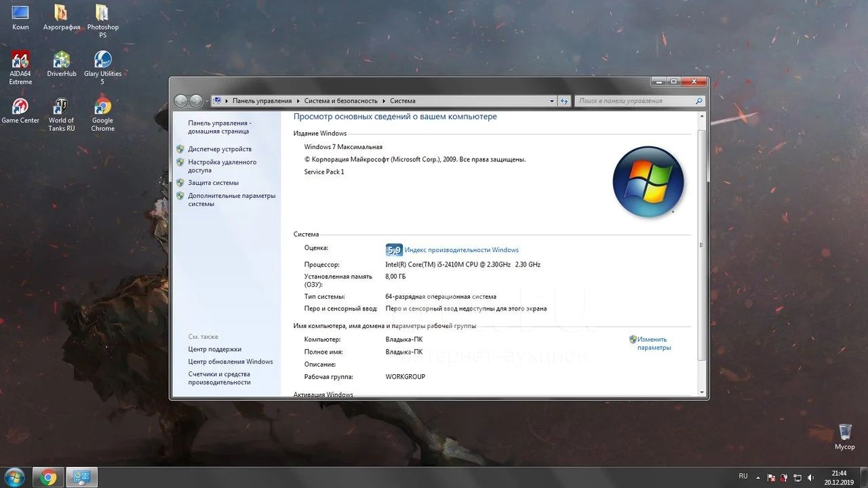Expand arrow after Система и безопасность breadcrumb
Image resolution: width=868 pixels, height=488 pixels.
click(x=384, y=101)
